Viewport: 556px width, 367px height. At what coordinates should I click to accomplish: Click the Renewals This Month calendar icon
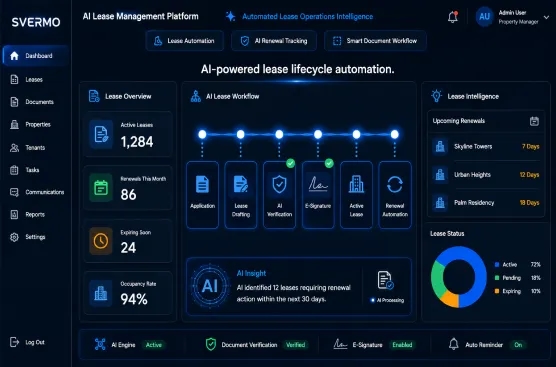tap(101, 188)
